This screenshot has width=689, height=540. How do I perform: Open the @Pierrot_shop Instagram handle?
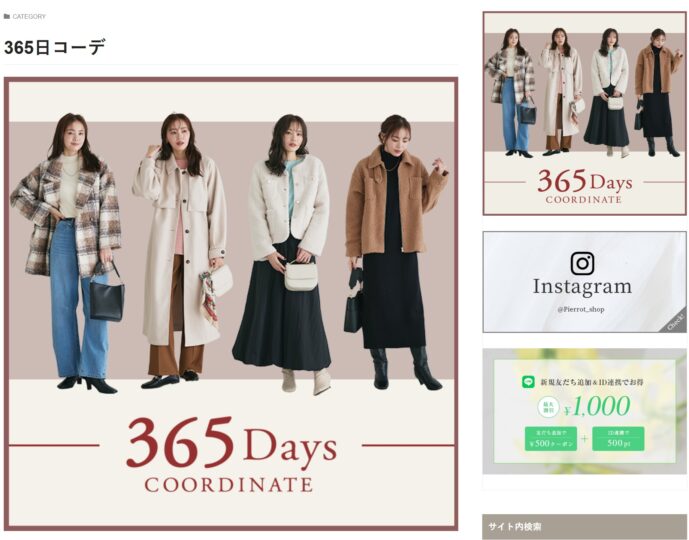581,309
